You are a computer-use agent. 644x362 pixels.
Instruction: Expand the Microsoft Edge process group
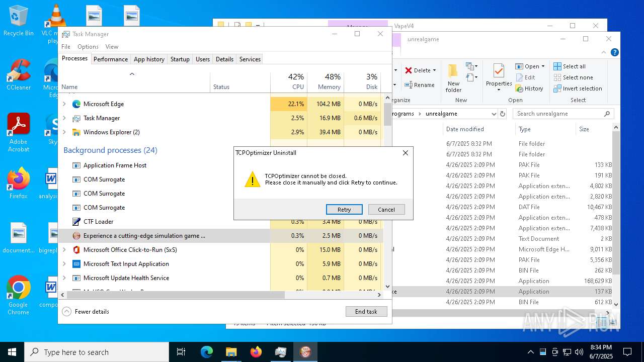(64, 104)
